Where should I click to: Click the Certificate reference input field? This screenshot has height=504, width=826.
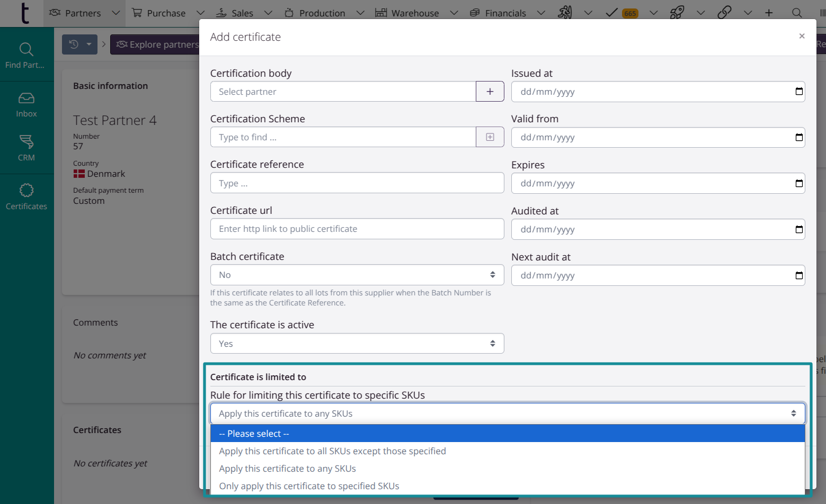coord(357,183)
